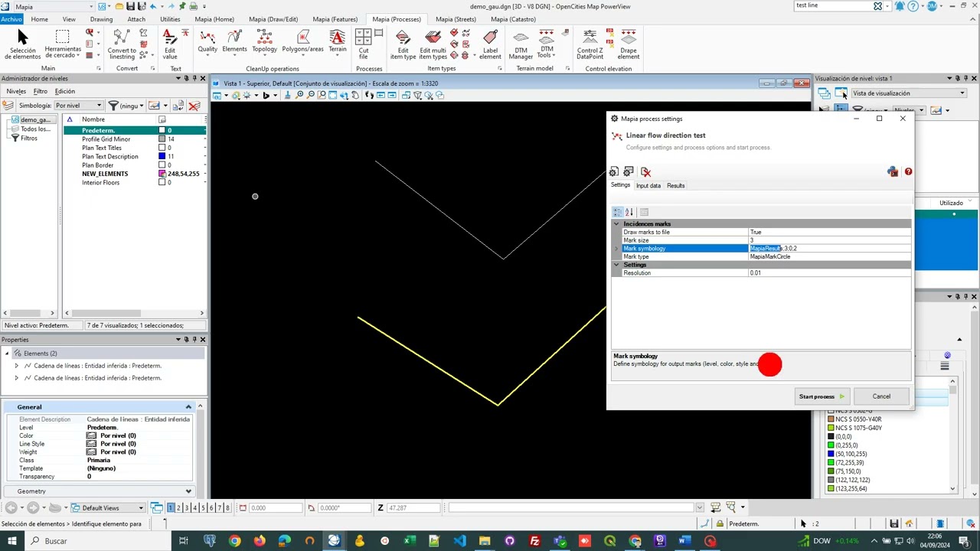Click the Label element icon
The width and height of the screenshot is (980, 551).
(x=490, y=44)
